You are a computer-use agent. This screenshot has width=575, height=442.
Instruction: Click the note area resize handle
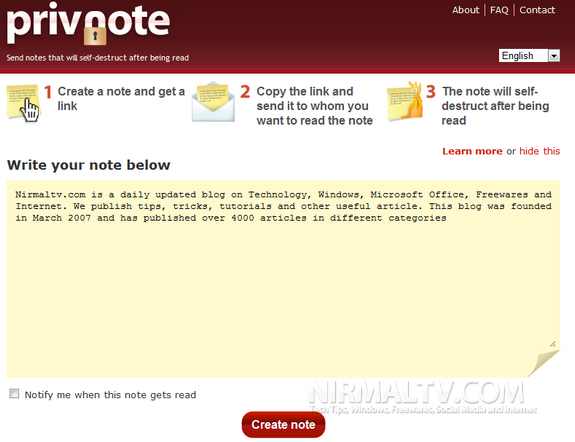553,344
